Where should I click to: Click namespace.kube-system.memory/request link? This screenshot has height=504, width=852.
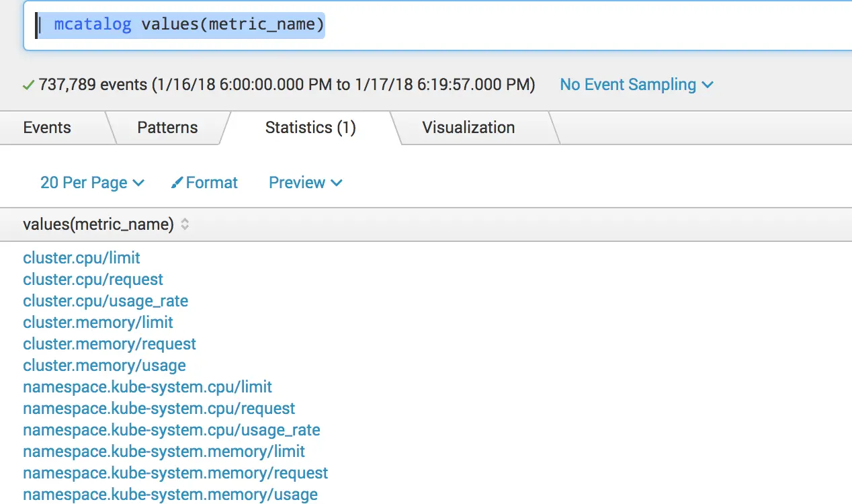coord(175,473)
